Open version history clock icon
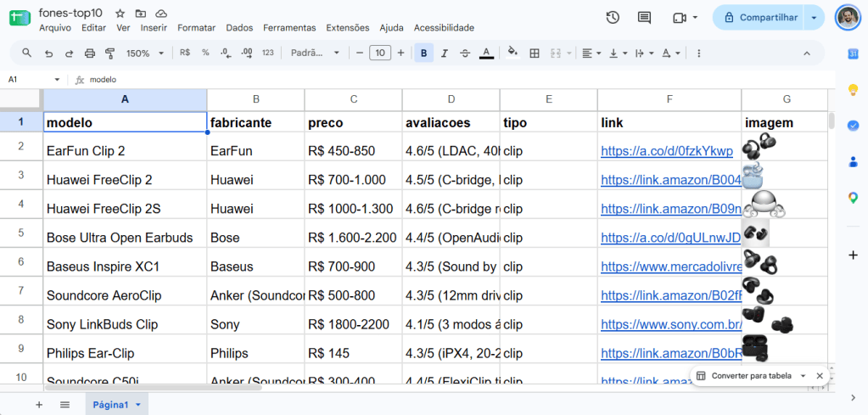The image size is (868, 415). [x=613, y=17]
